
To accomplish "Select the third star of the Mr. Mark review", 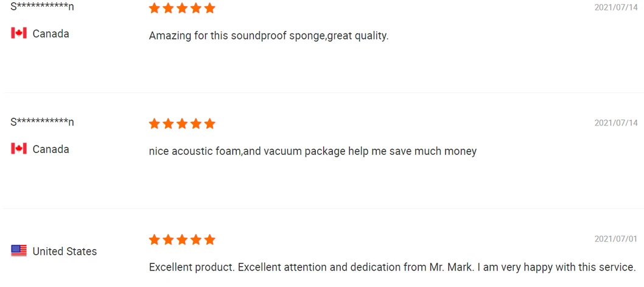I will click(x=182, y=239).
